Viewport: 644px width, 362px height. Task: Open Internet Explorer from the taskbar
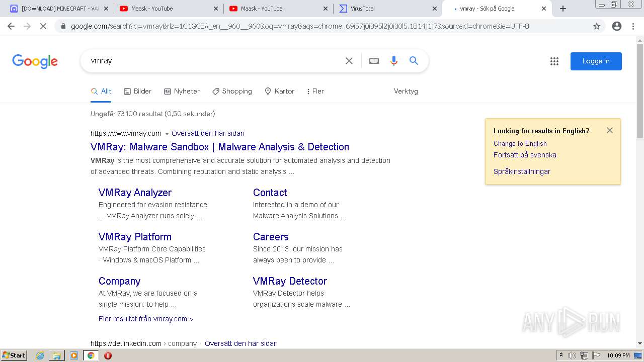pyautogui.click(x=40, y=355)
